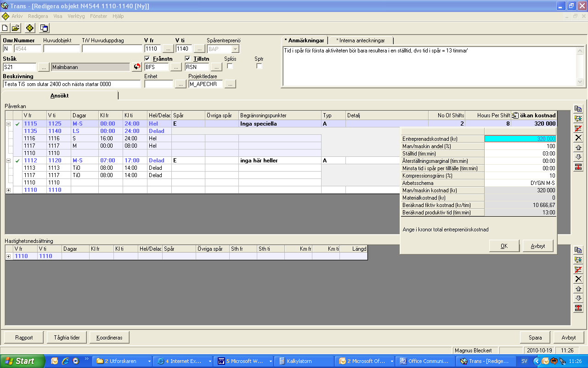Image resolution: width=588 pixels, height=368 pixels.
Task: Click the add-row icon beside Påverkan table
Action: tap(578, 119)
